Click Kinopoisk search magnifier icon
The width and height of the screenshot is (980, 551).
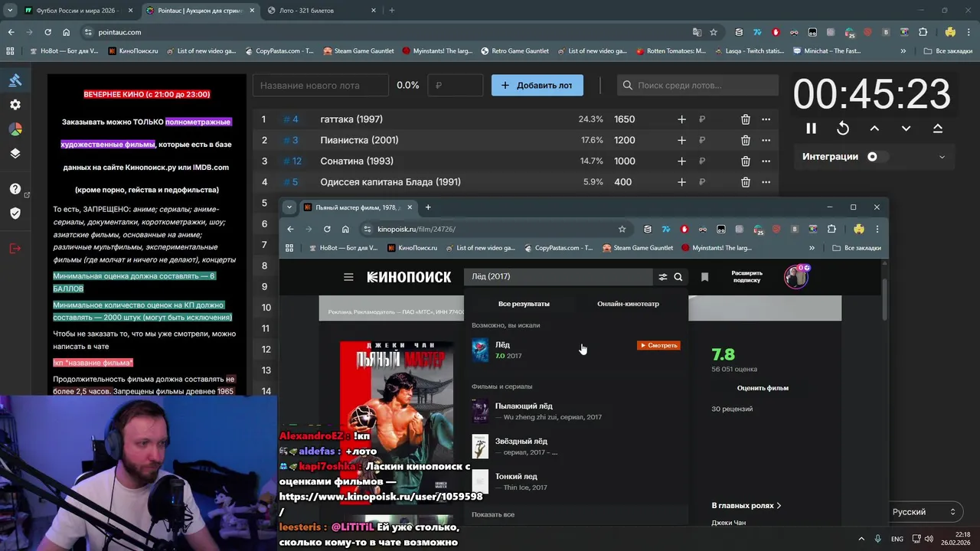(x=678, y=277)
